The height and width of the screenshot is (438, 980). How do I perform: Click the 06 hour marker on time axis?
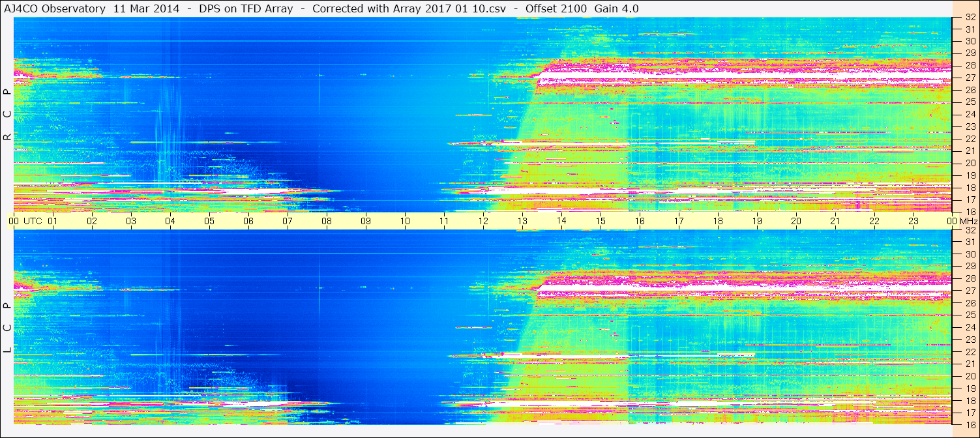pos(248,221)
